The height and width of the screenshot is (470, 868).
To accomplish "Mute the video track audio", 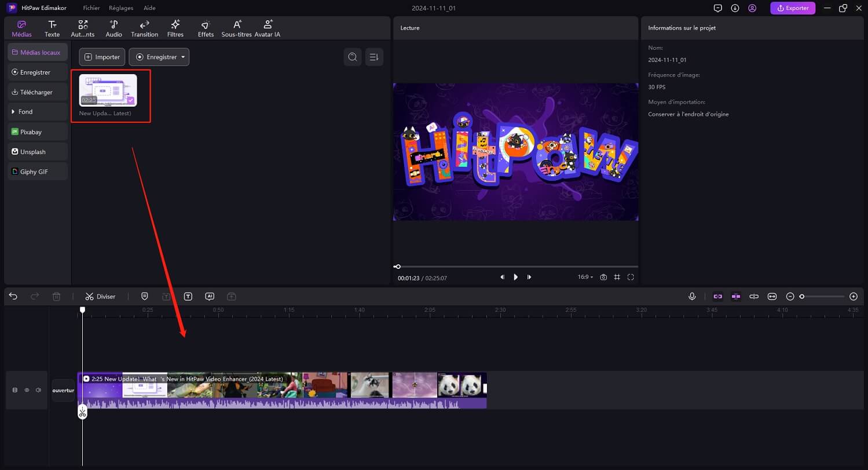I will (38, 390).
